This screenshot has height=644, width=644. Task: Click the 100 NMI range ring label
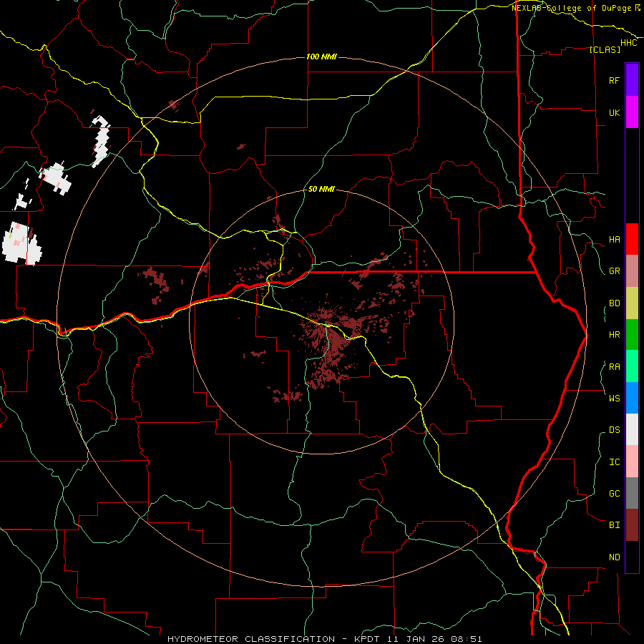click(321, 57)
